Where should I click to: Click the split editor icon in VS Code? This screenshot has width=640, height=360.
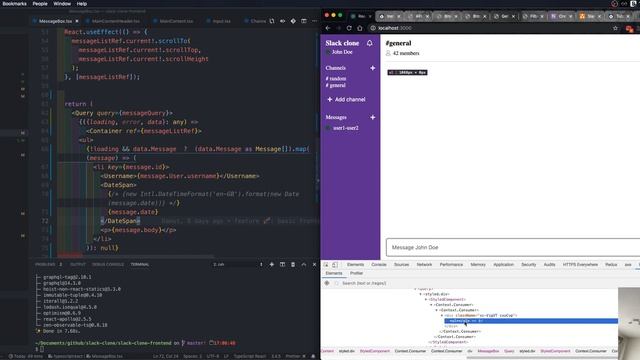304,21
